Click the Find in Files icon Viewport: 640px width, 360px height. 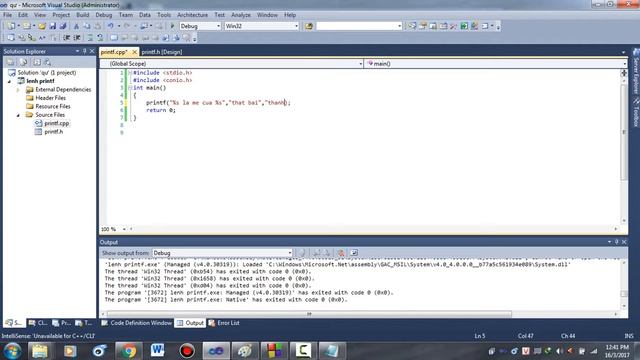pos(309,26)
